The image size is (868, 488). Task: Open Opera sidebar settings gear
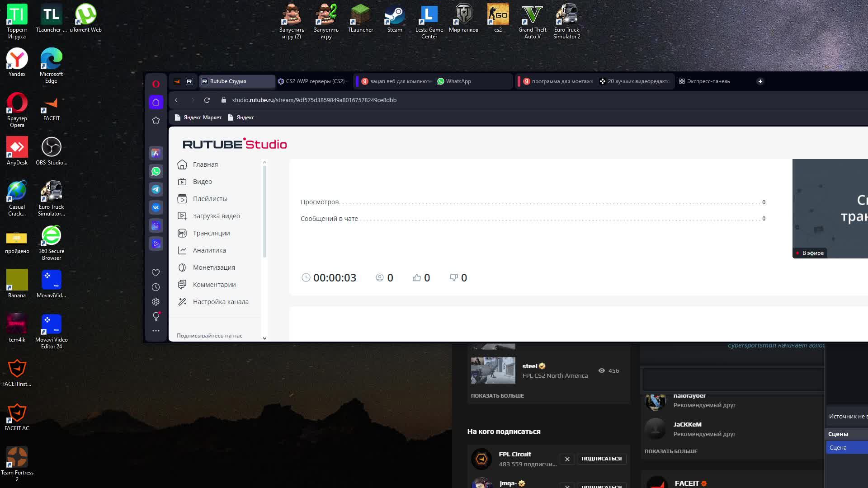click(156, 301)
